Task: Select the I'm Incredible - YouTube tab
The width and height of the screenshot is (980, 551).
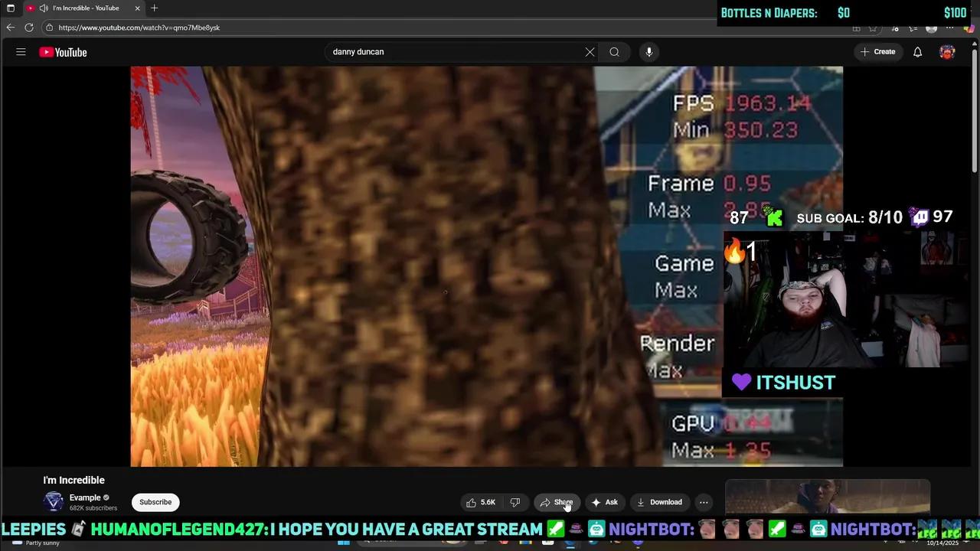Action: [83, 8]
